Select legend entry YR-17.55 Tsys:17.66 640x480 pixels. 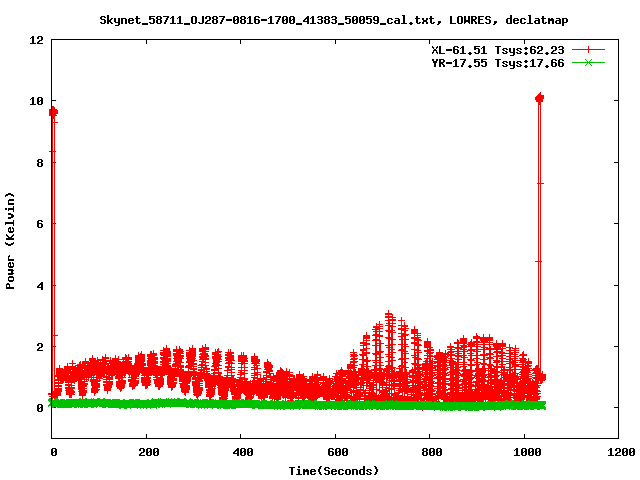point(498,63)
